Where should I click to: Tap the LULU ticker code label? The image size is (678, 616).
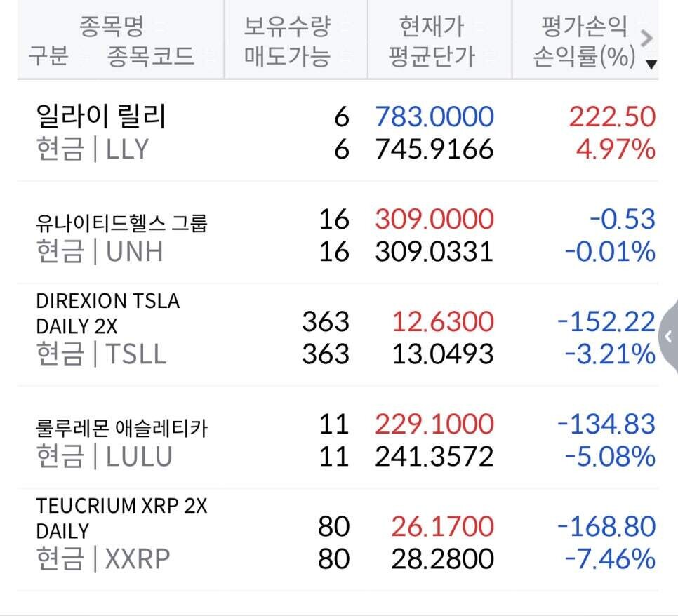[139, 457]
